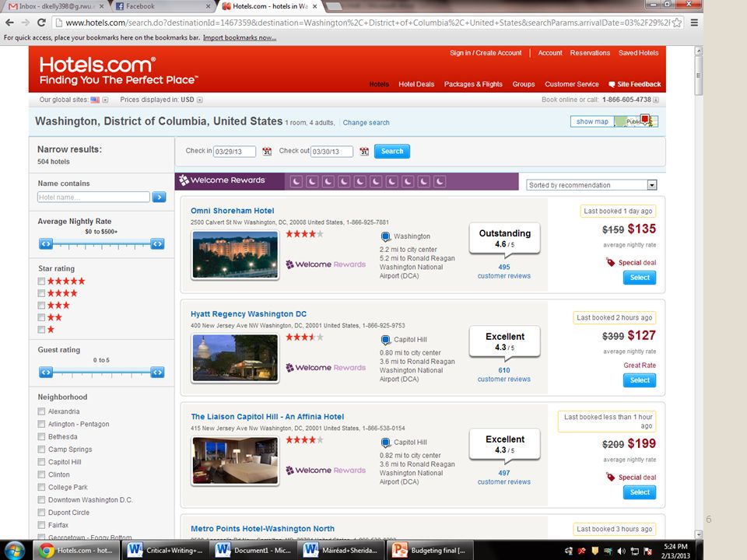Open the Omni Shoreham Hotel photo thumbnail
Viewport: 747px width, 560px height.
tap(235, 254)
